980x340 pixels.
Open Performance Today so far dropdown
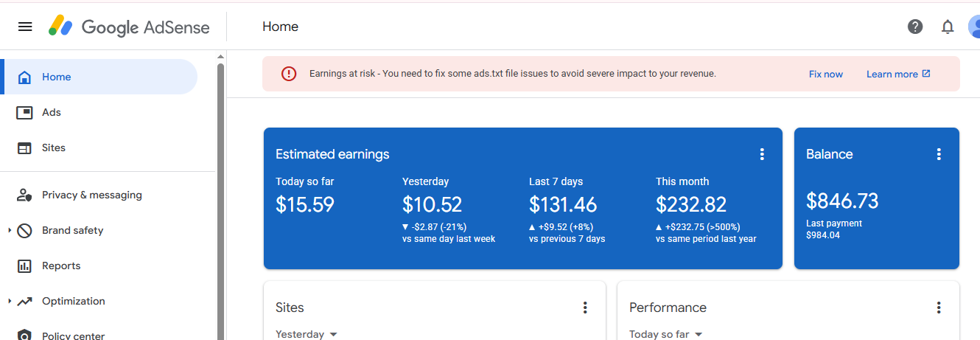(666, 334)
